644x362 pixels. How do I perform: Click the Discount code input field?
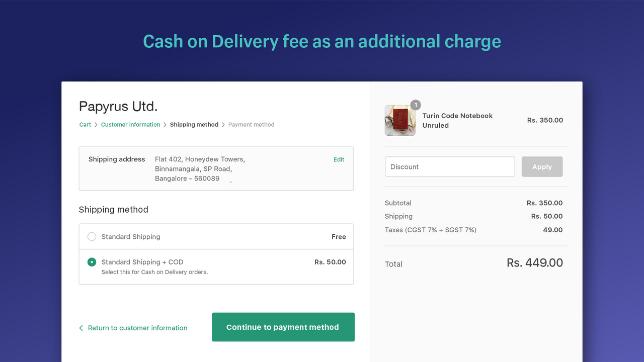tap(450, 166)
